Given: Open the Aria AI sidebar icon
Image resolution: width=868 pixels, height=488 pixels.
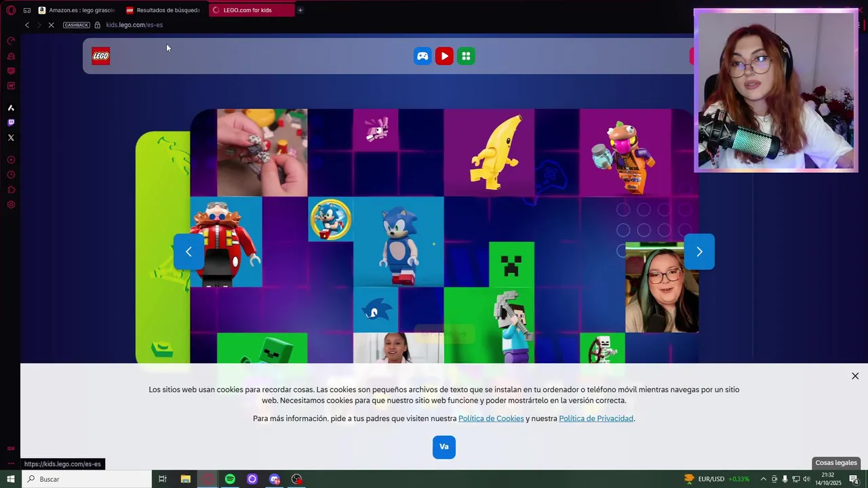Looking at the screenshot, I should coord(11,108).
